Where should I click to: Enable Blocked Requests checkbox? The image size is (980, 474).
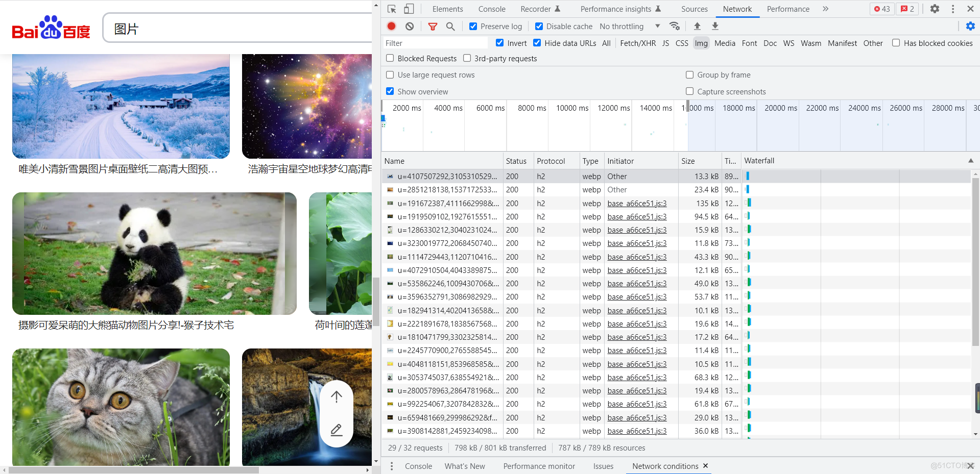(x=390, y=58)
